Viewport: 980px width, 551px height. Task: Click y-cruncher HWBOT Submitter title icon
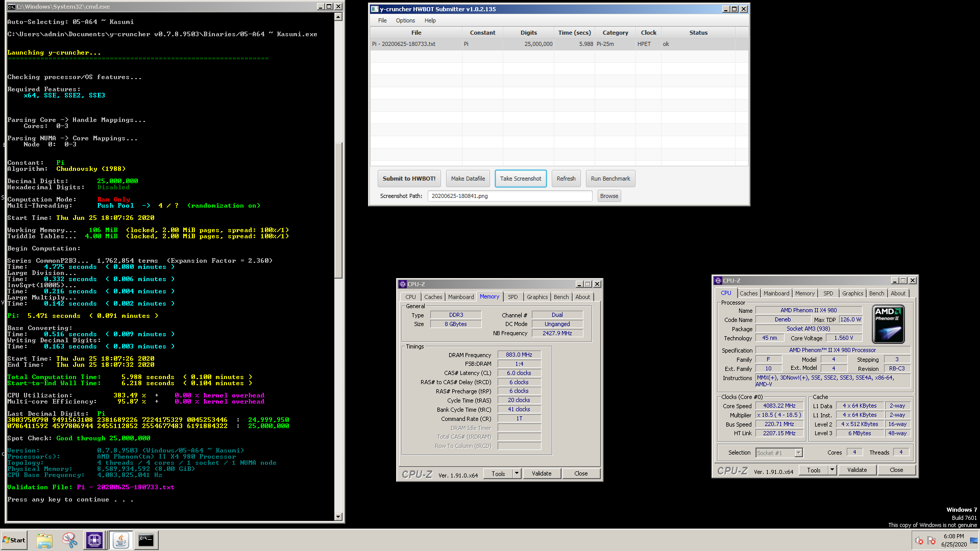(x=375, y=9)
